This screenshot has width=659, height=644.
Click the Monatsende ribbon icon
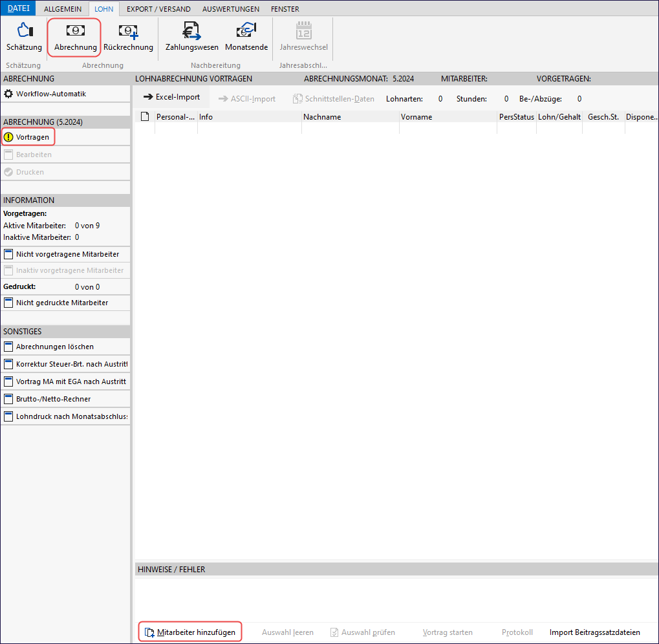click(246, 30)
